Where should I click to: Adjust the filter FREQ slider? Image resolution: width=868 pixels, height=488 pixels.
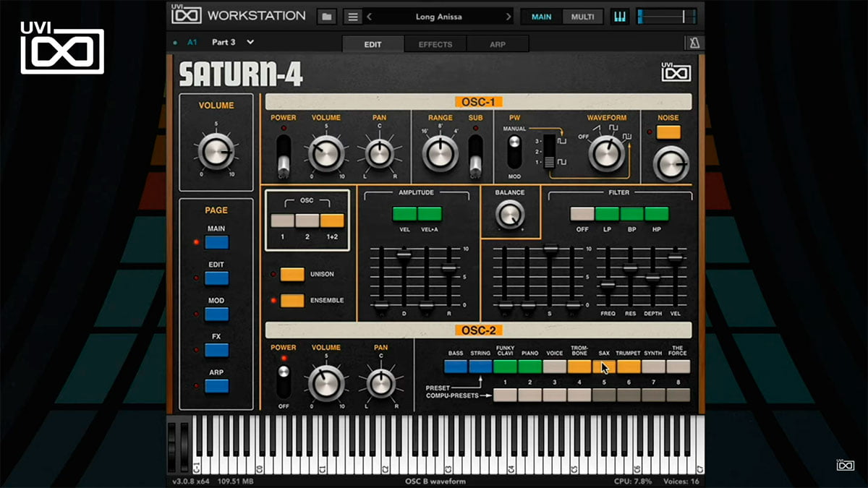608,284
